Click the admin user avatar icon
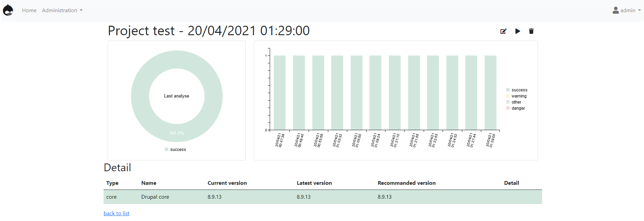The width and height of the screenshot is (644, 221). pyautogui.click(x=615, y=10)
